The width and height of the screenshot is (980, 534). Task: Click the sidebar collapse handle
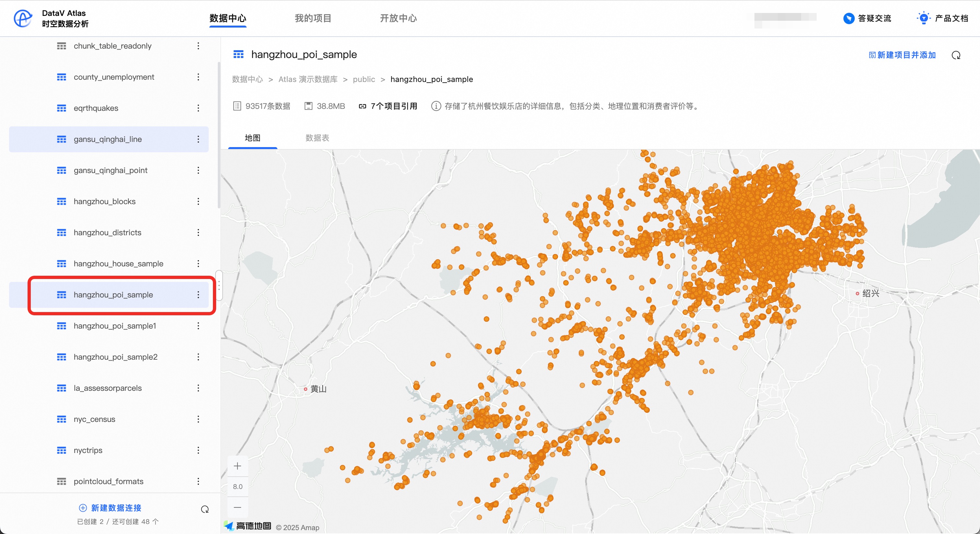[219, 286]
